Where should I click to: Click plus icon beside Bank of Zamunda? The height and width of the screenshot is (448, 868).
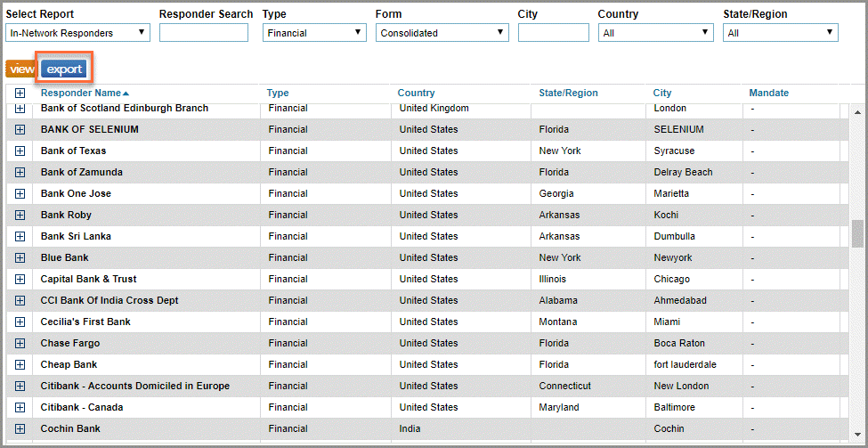pyautogui.click(x=20, y=172)
